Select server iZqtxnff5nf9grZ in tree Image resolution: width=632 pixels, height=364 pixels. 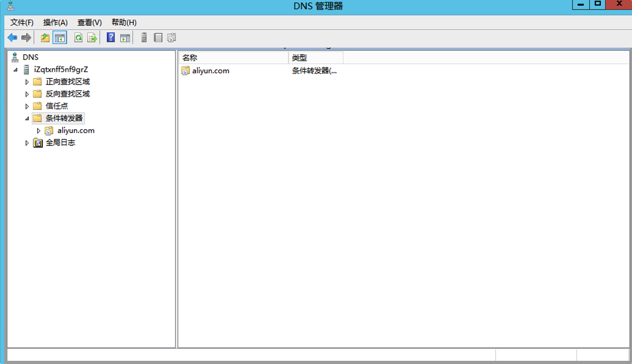coord(61,70)
